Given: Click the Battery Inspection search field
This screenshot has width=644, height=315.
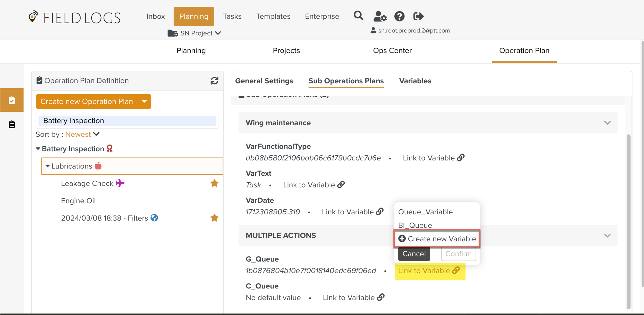Looking at the screenshot, I should 127,120.
